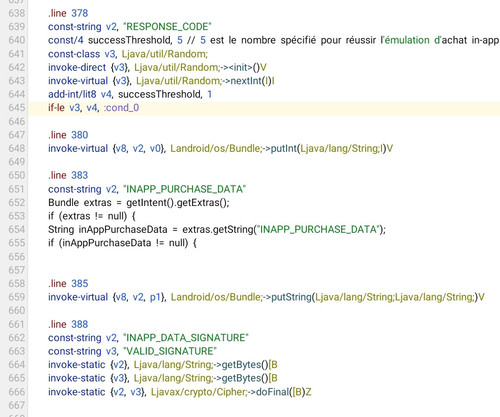Click "if (inAppPurchaseData != null) {" line
Screen dimensions: 500x417
tap(122, 243)
